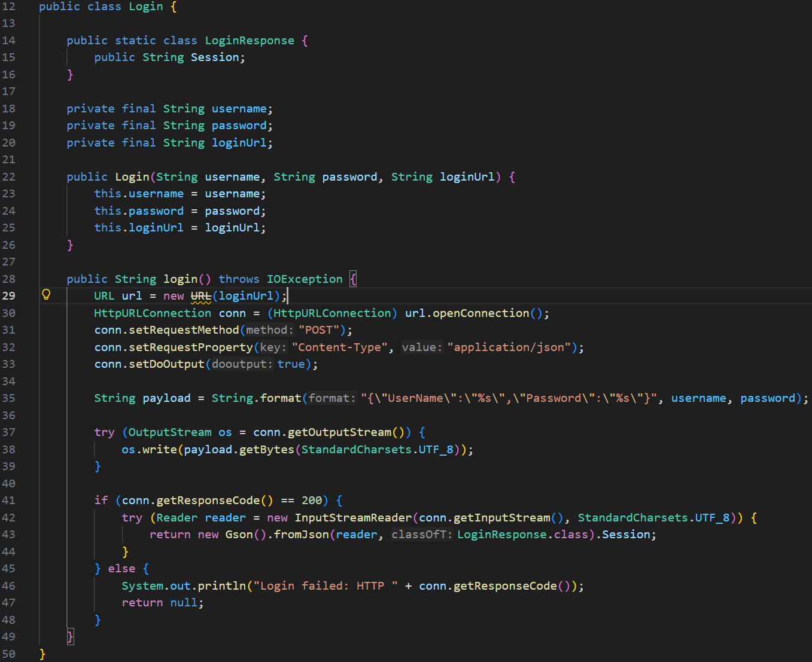
Task: Click the InputStreamReader constructor name
Action: coord(353,518)
